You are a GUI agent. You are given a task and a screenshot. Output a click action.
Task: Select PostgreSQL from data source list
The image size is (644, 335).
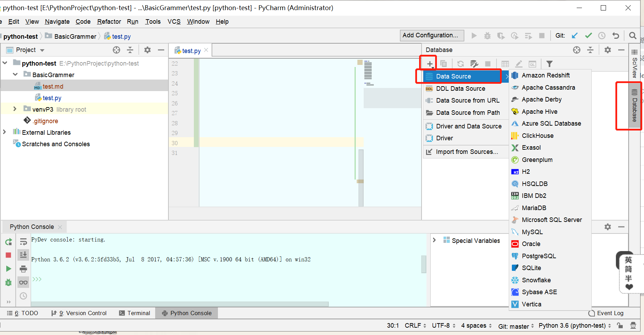550,256
